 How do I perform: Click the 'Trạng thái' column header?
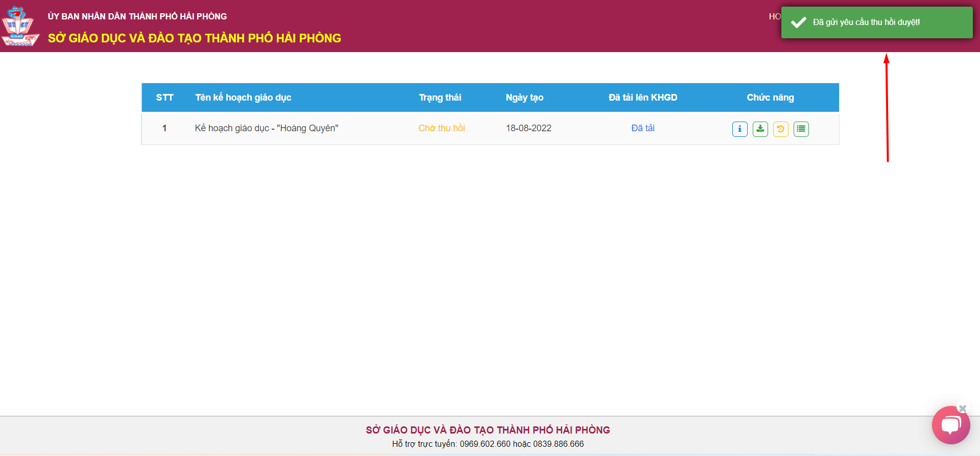(440, 98)
